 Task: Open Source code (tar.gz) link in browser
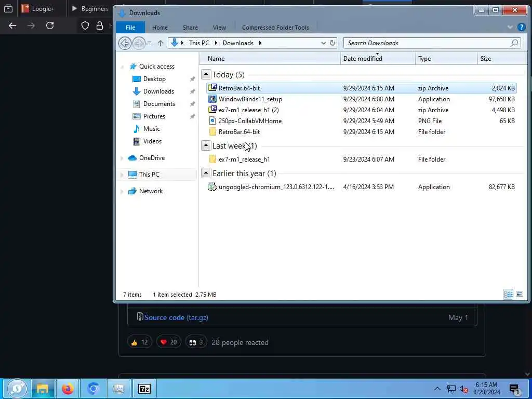(x=176, y=317)
